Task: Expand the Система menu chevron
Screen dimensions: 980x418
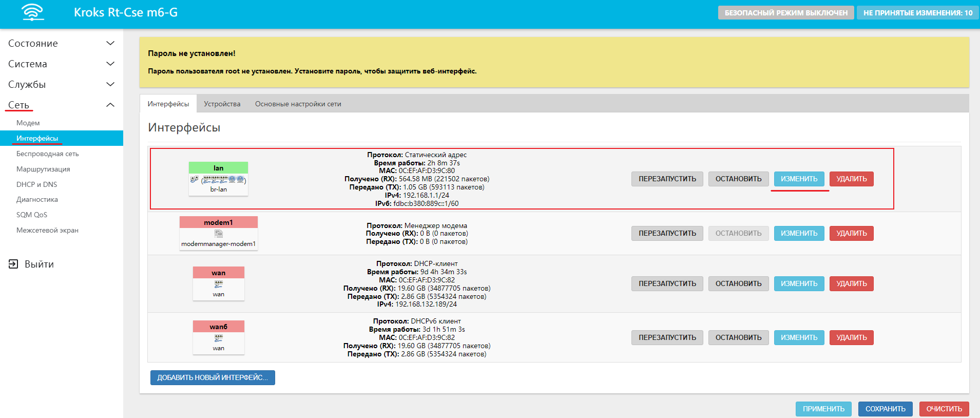Action: click(110, 64)
